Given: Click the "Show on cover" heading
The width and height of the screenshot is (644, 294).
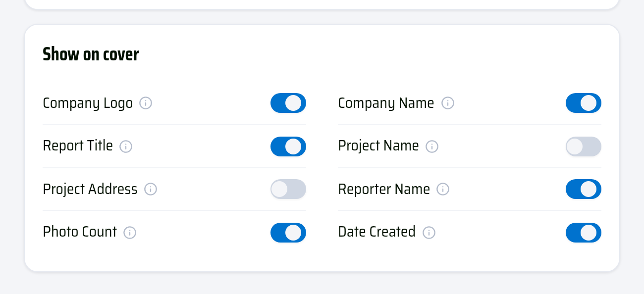Looking at the screenshot, I should [91, 54].
